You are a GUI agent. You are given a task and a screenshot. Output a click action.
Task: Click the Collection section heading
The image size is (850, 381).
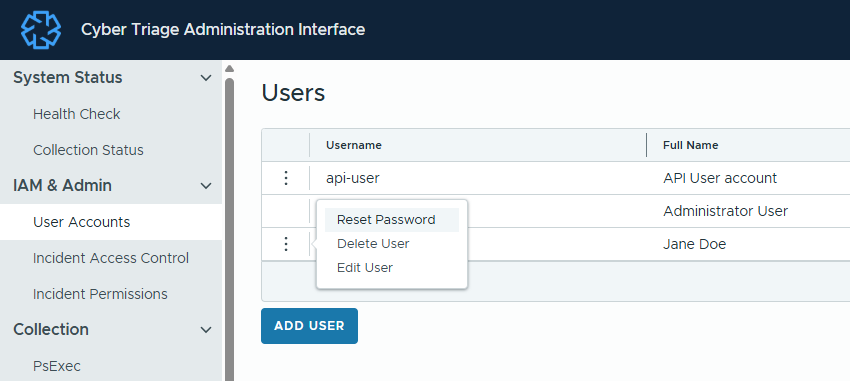click(x=51, y=329)
